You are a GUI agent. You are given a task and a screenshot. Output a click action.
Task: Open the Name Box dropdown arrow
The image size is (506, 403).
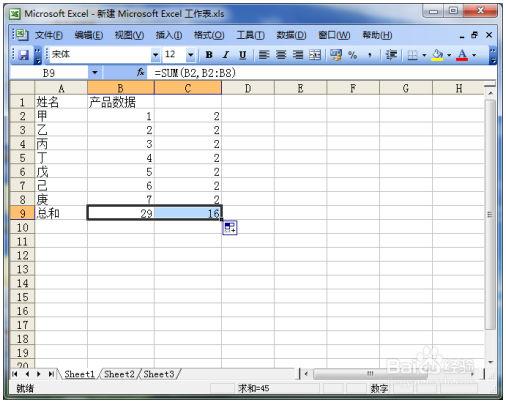pyautogui.click(x=95, y=72)
